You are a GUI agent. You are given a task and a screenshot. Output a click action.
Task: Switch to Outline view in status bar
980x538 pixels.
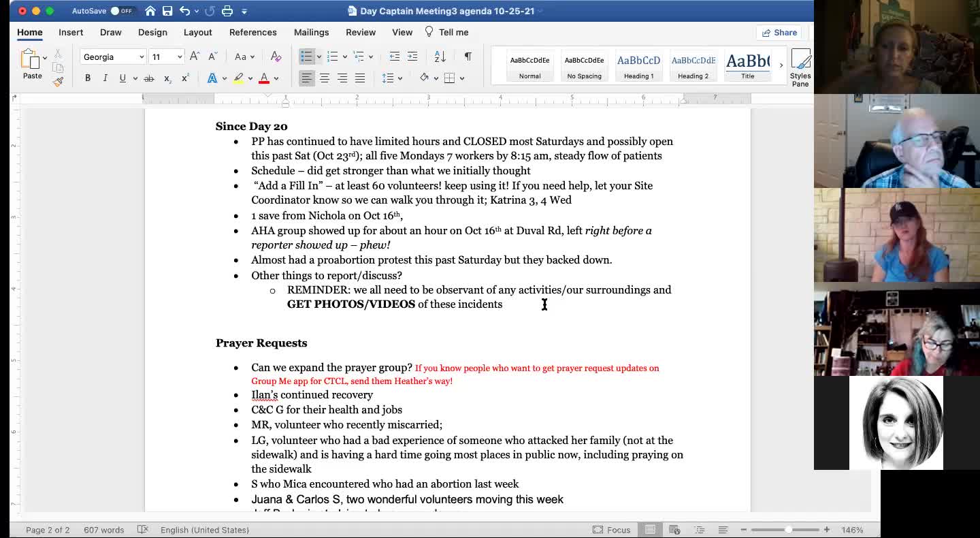pos(699,530)
